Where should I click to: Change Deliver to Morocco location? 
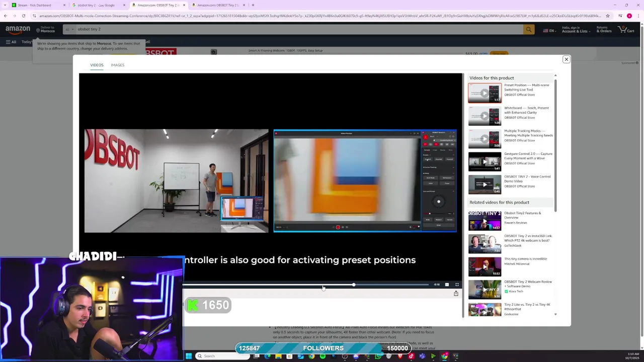pos(46,30)
